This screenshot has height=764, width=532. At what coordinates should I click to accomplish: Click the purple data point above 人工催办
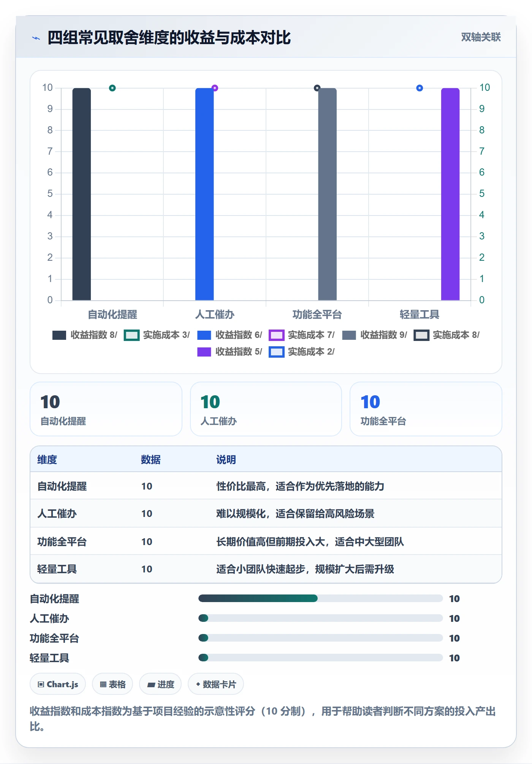215,88
